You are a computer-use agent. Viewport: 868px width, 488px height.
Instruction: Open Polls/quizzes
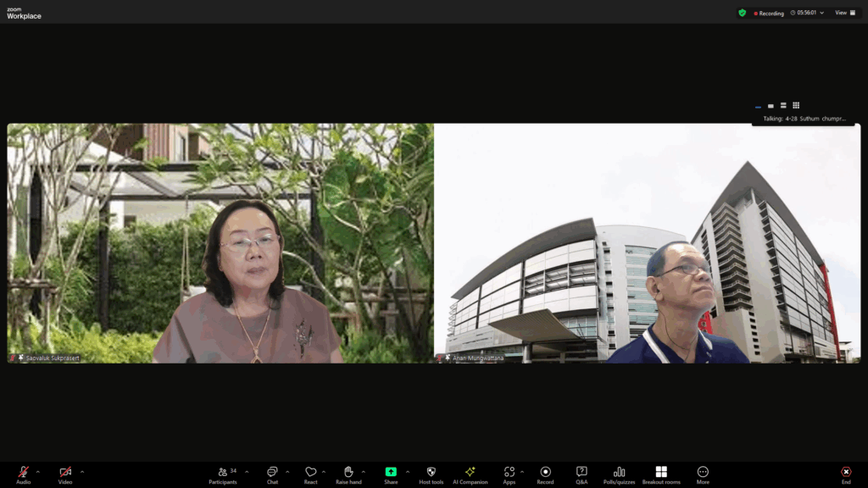pyautogui.click(x=619, y=474)
